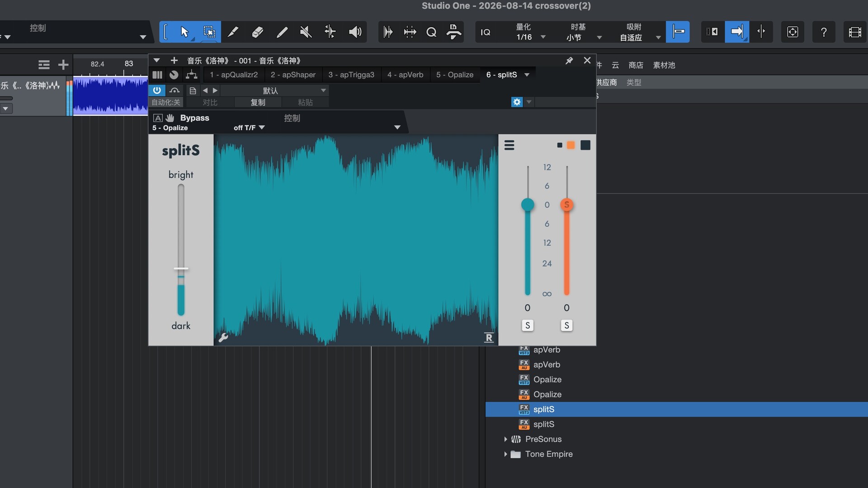Click the IQ button in toolbar

[486, 32]
